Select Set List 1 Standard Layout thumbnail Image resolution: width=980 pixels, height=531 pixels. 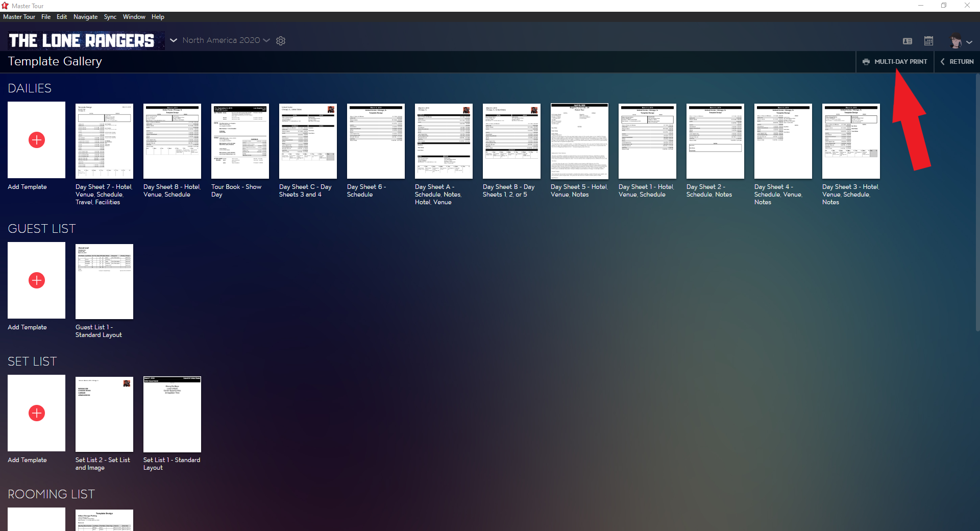pos(172,414)
